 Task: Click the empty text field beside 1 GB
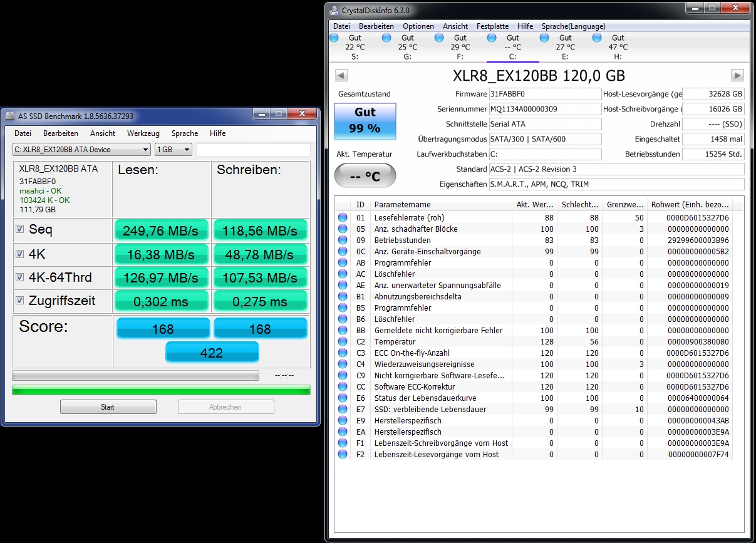253,150
